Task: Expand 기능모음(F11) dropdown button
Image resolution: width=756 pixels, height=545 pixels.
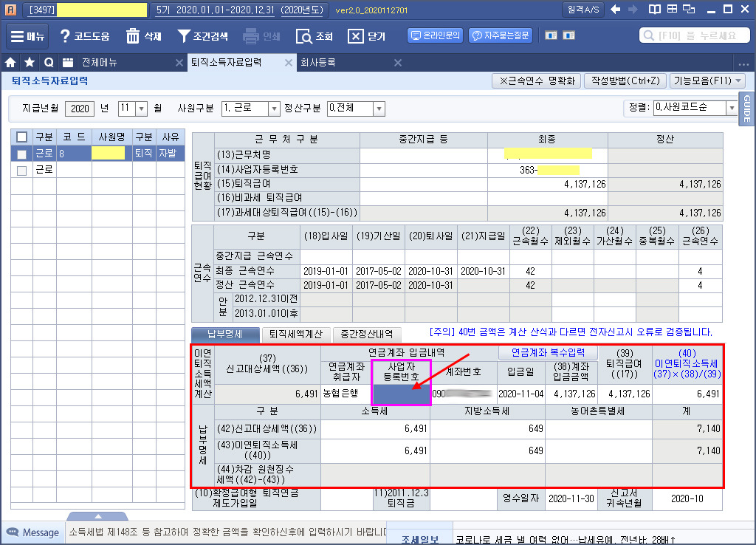Action: (707, 80)
